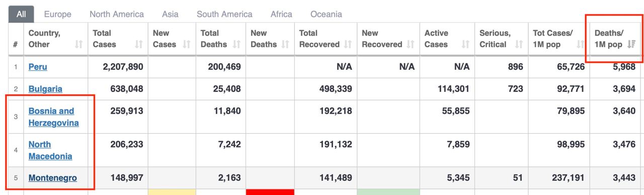The image size is (644, 195).
Task: Open the North America tab
Action: pyautogui.click(x=117, y=14)
